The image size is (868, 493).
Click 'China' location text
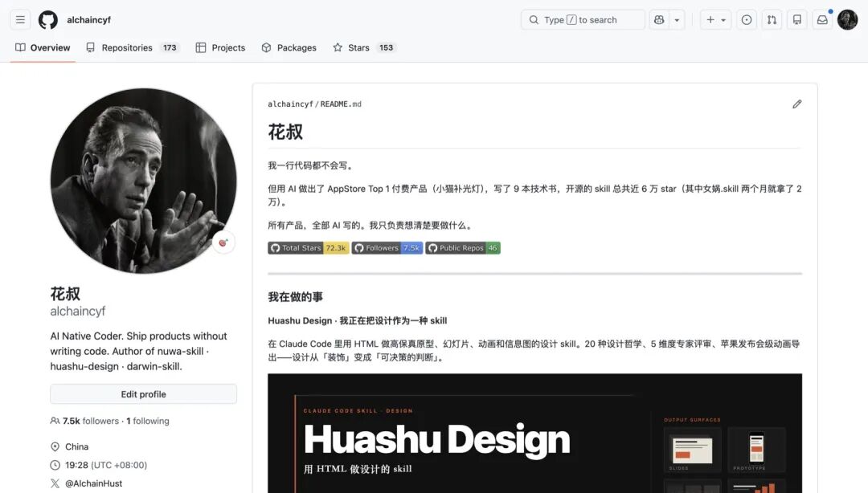pos(77,446)
